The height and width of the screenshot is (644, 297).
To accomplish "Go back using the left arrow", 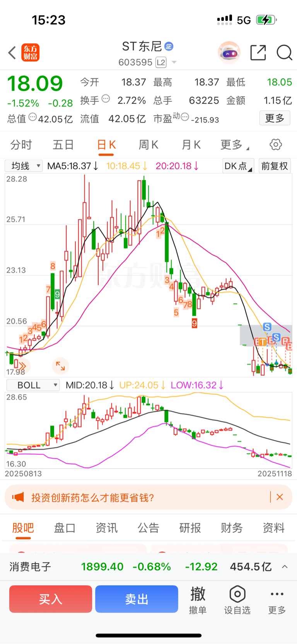I will [12, 53].
